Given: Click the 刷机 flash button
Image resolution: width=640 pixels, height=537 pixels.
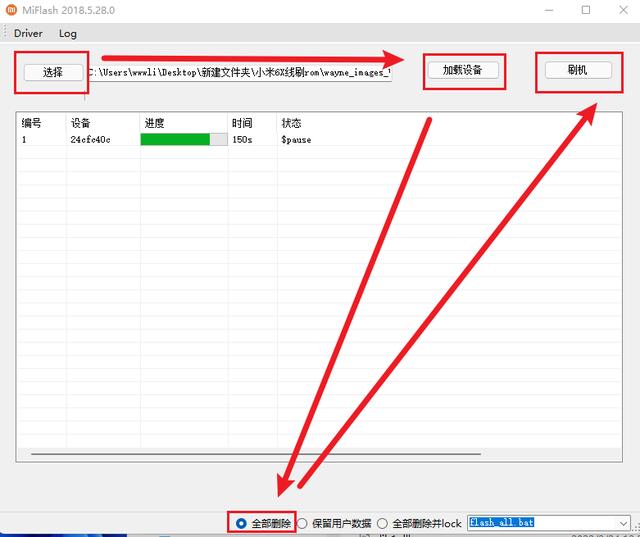Looking at the screenshot, I should [x=578, y=70].
